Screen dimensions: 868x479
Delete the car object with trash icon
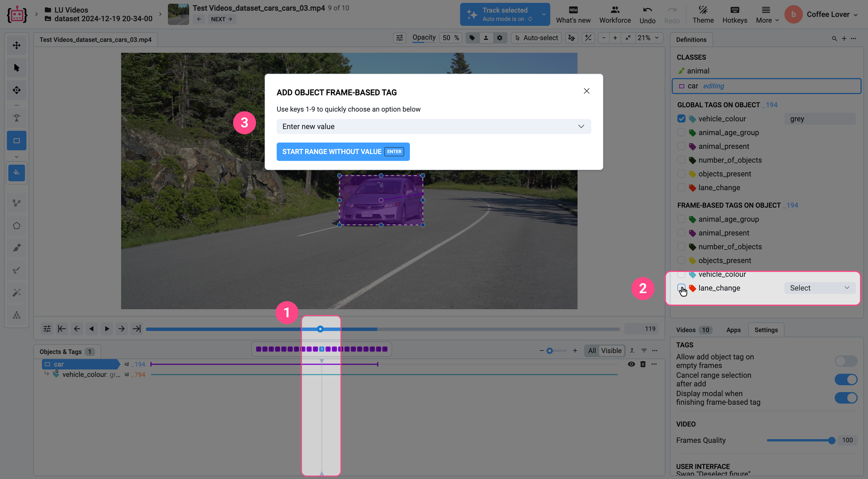643,364
